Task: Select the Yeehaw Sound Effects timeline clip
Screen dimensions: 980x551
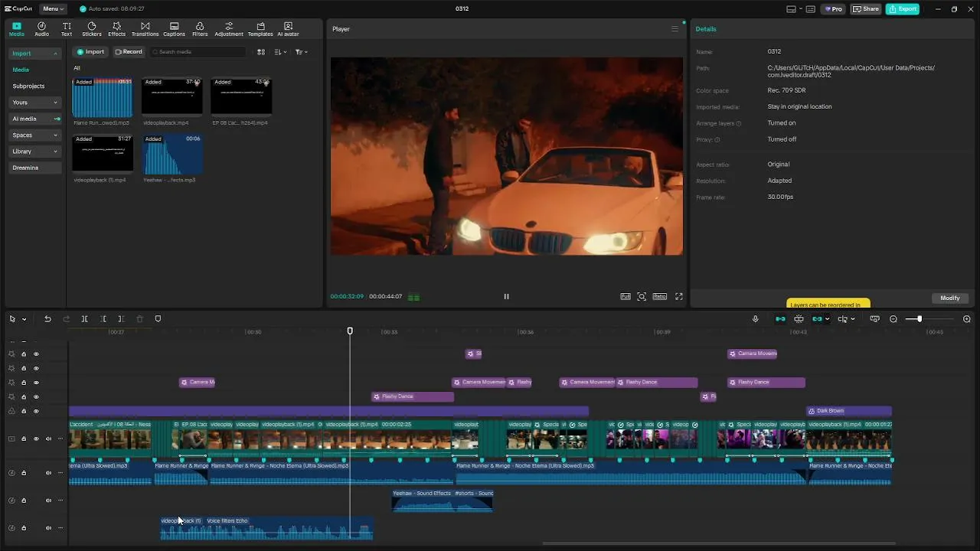Action: pyautogui.click(x=443, y=500)
